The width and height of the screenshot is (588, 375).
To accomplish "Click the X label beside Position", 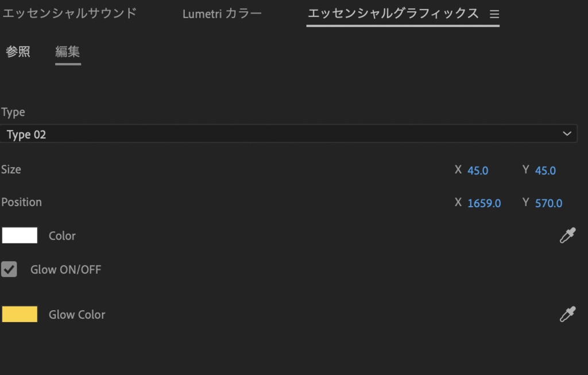I will pos(457,202).
